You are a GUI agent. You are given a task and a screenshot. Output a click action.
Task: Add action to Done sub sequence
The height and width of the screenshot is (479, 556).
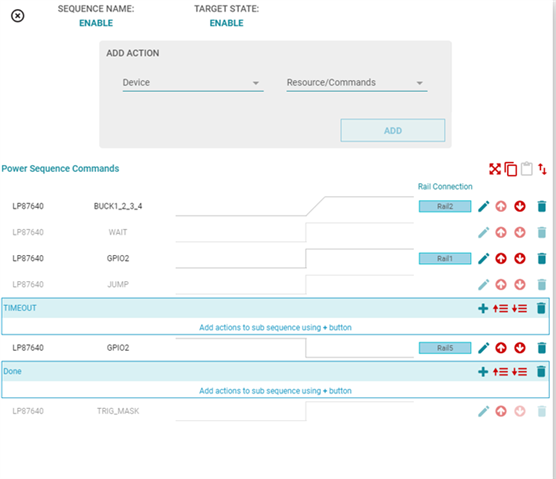[483, 372]
